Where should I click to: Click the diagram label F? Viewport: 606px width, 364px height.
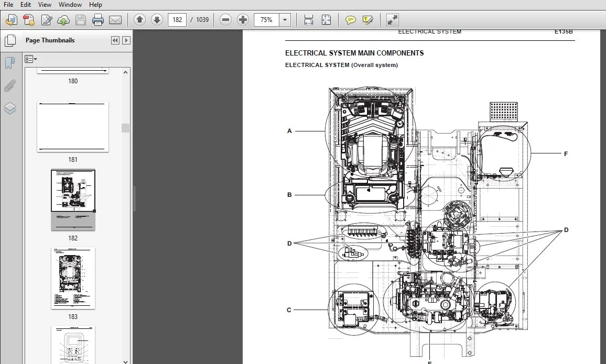click(566, 154)
